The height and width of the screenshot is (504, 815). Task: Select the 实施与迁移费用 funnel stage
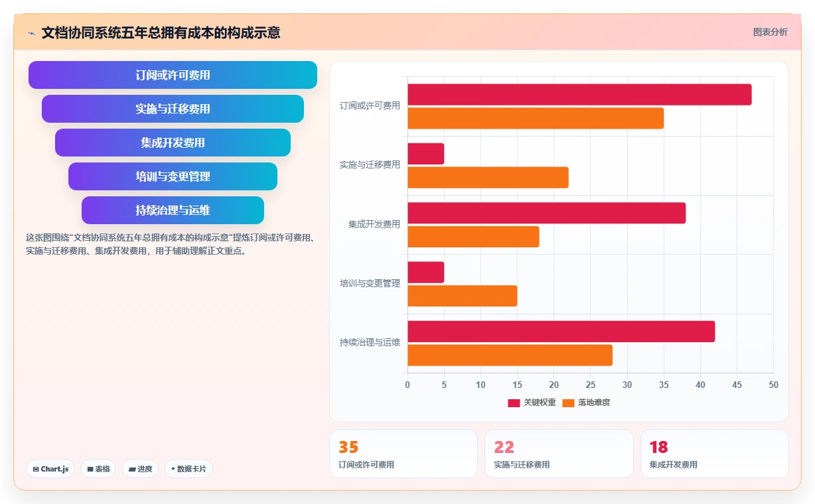coord(173,109)
